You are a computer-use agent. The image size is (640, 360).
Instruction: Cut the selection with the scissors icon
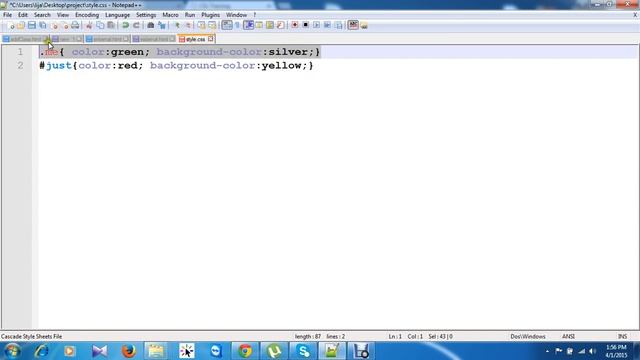point(89,25)
